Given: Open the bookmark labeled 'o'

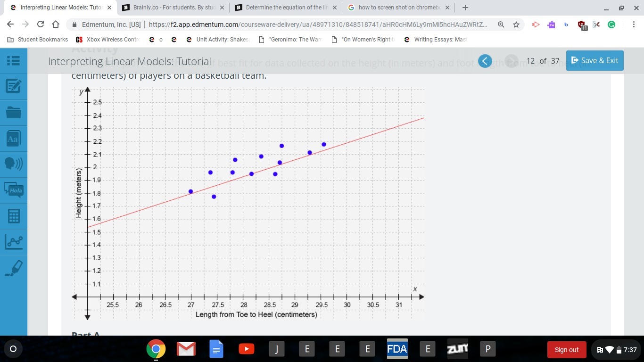Looking at the screenshot, I should [x=156, y=40].
